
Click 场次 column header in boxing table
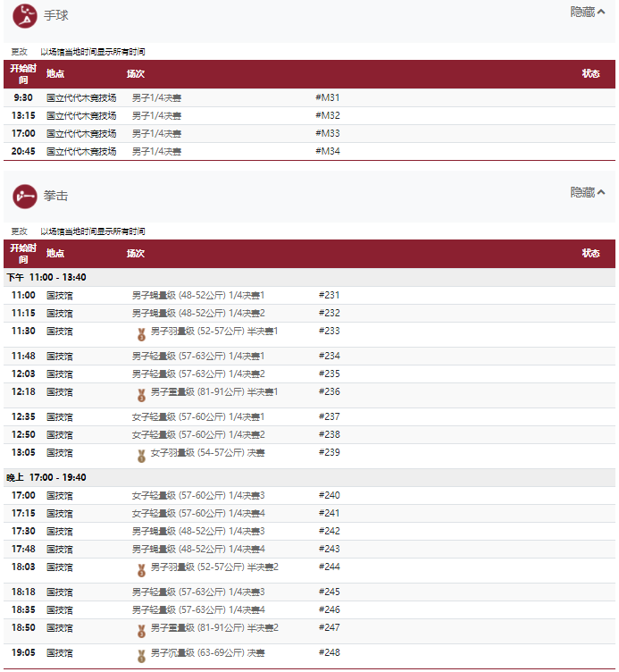point(136,253)
